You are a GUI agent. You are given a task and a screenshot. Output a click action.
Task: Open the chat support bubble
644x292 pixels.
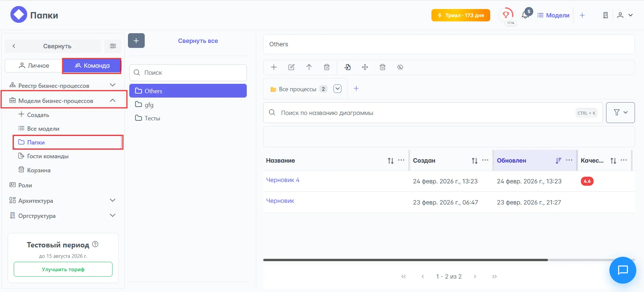623,270
